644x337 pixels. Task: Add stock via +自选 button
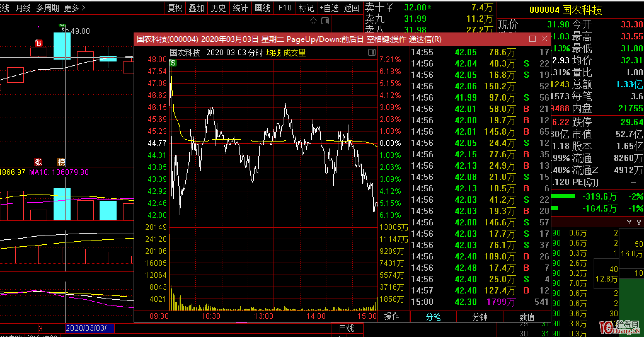tap(329, 8)
